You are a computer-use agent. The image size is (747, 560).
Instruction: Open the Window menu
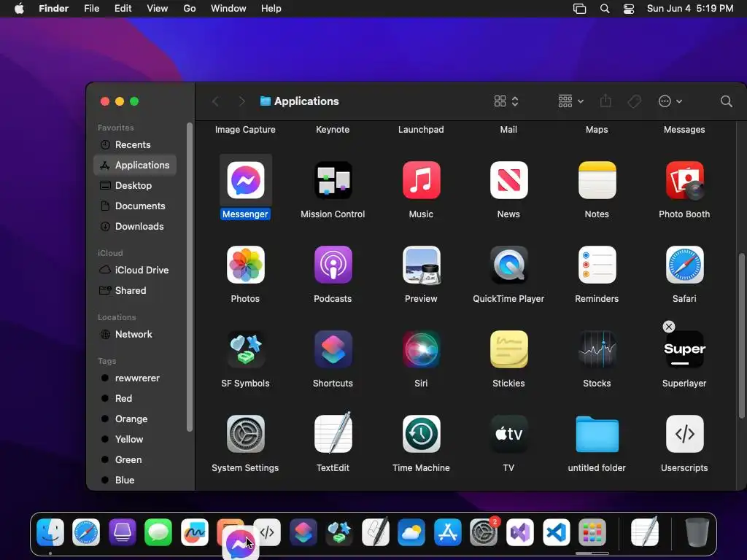click(x=228, y=9)
